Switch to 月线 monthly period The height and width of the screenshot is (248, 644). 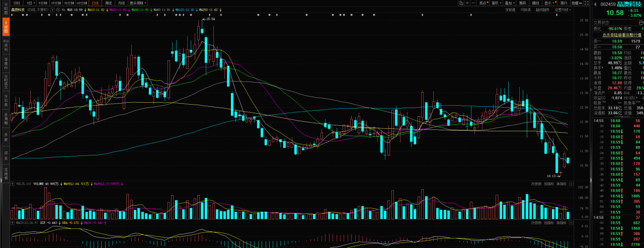(x=121, y=3)
